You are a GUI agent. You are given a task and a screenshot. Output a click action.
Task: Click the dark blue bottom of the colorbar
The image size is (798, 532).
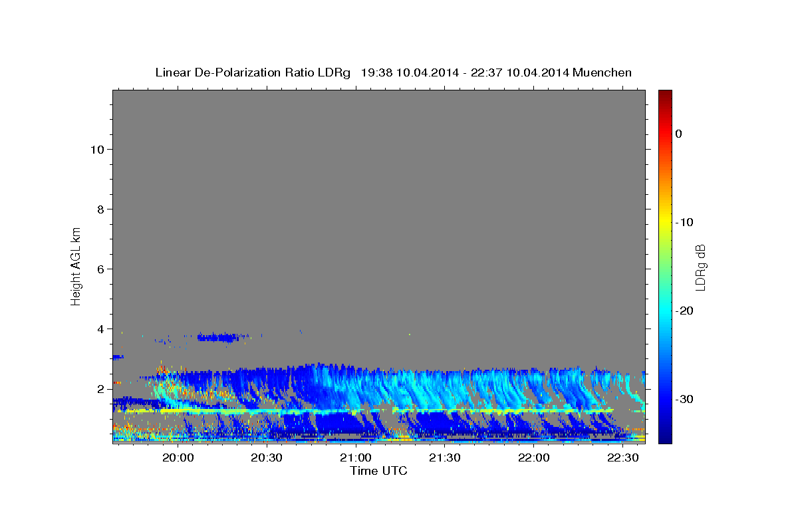coord(665,438)
